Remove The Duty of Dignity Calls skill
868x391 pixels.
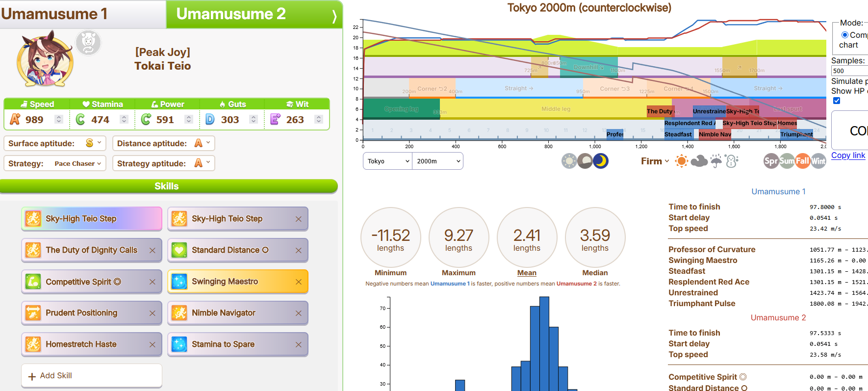tap(153, 251)
